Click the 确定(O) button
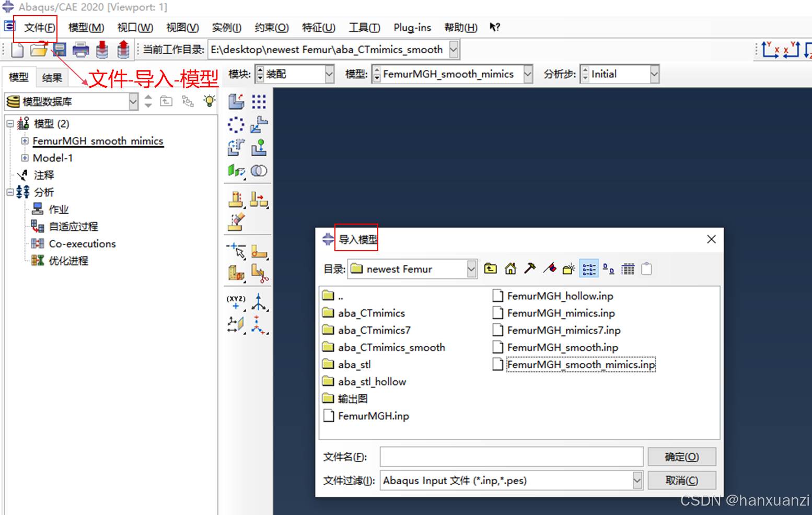This screenshot has height=515, width=812. click(682, 457)
